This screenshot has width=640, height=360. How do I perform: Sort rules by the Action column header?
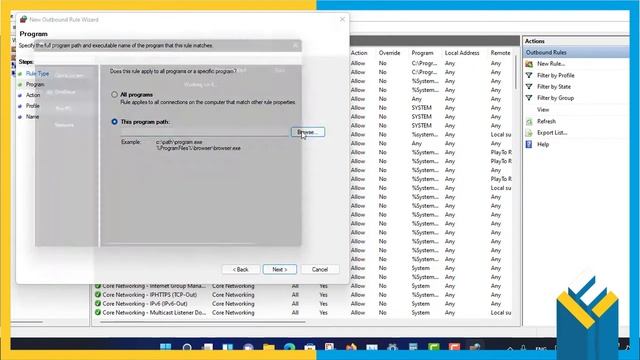point(359,53)
